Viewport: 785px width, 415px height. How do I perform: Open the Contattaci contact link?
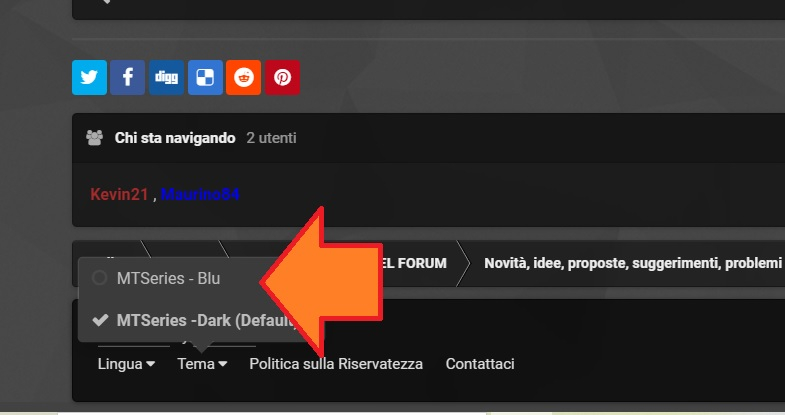(x=480, y=364)
